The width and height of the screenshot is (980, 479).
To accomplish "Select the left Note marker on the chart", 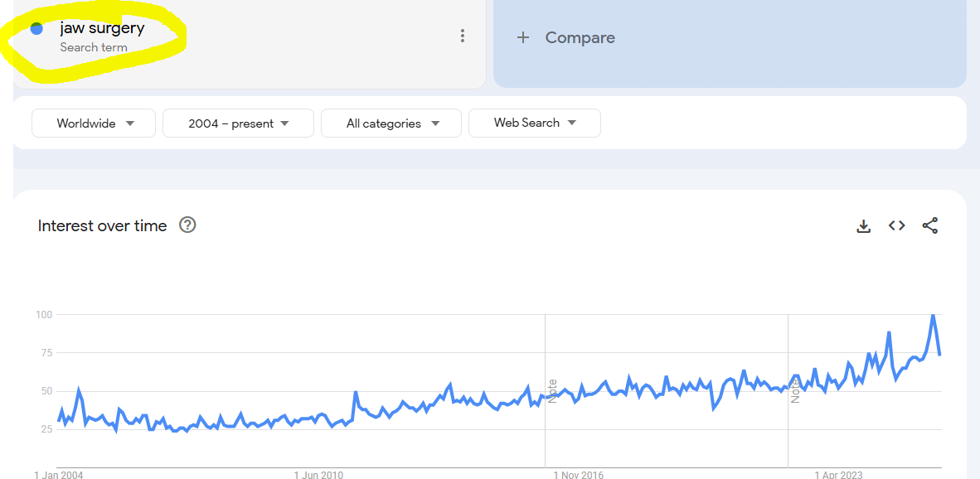I will [x=552, y=390].
